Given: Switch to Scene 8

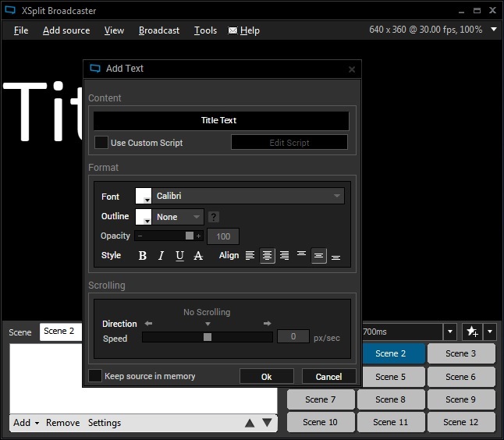Looking at the screenshot, I should [391, 399].
